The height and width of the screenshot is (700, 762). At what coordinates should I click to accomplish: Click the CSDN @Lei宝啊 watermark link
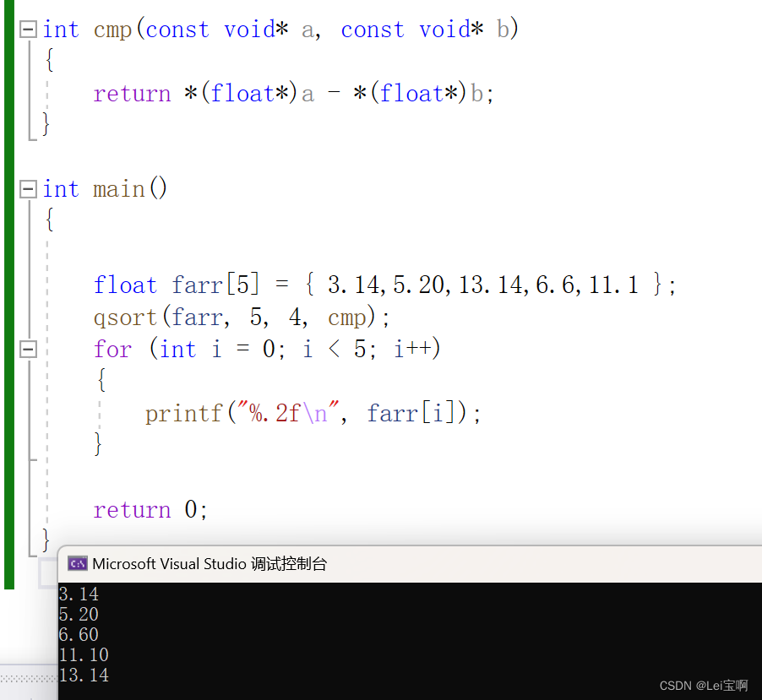point(703,686)
